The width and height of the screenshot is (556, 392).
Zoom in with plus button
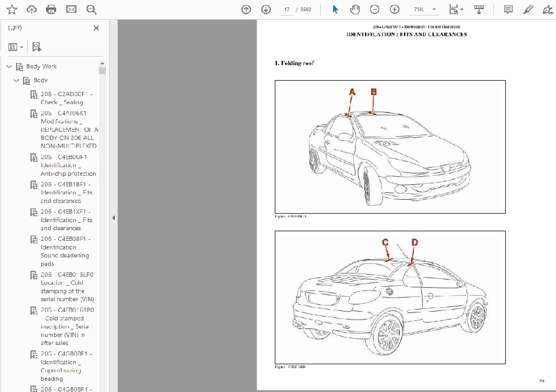395,10
